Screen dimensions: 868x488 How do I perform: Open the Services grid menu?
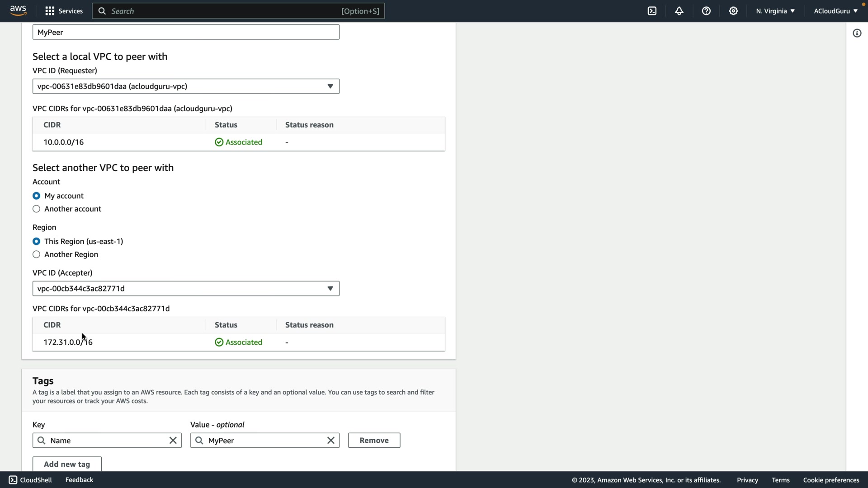point(64,11)
